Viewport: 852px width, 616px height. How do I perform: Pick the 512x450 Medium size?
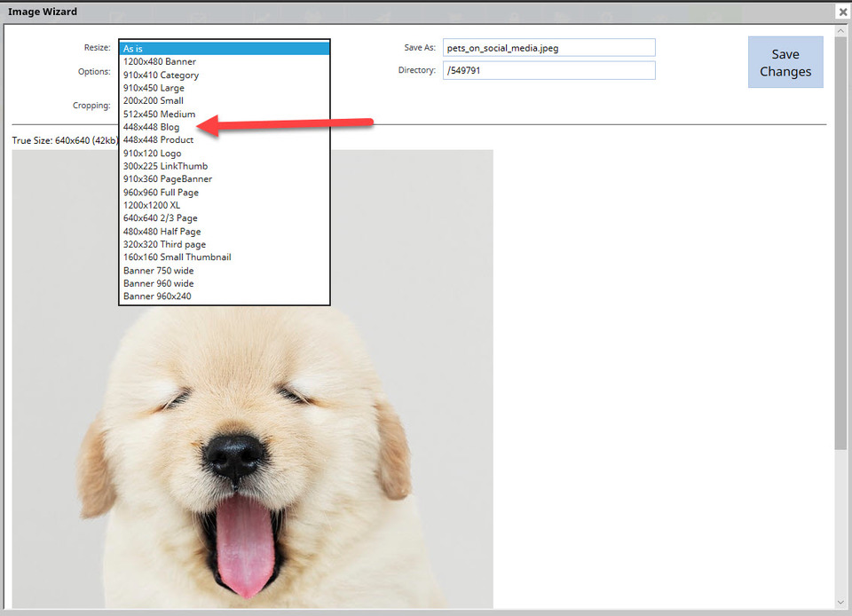coord(159,114)
